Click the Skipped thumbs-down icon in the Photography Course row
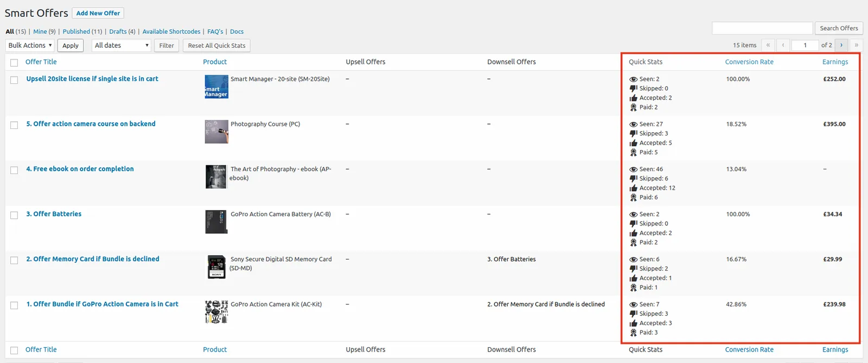 pos(633,133)
